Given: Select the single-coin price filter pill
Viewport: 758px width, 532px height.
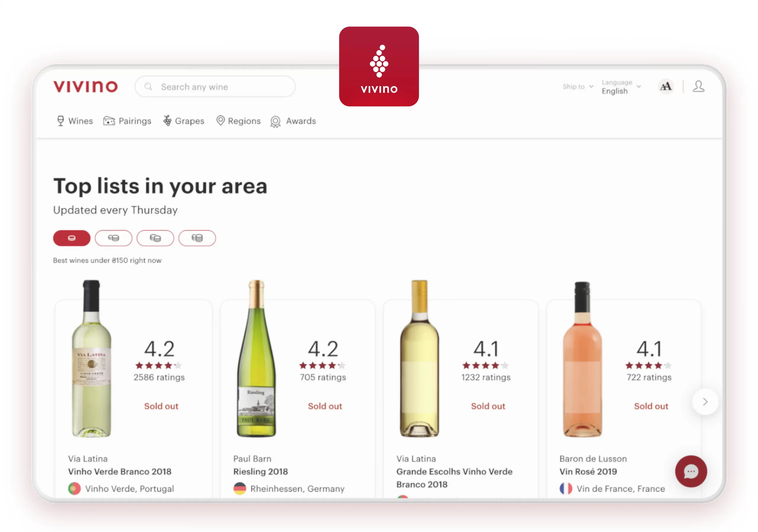Looking at the screenshot, I should pos(72,238).
